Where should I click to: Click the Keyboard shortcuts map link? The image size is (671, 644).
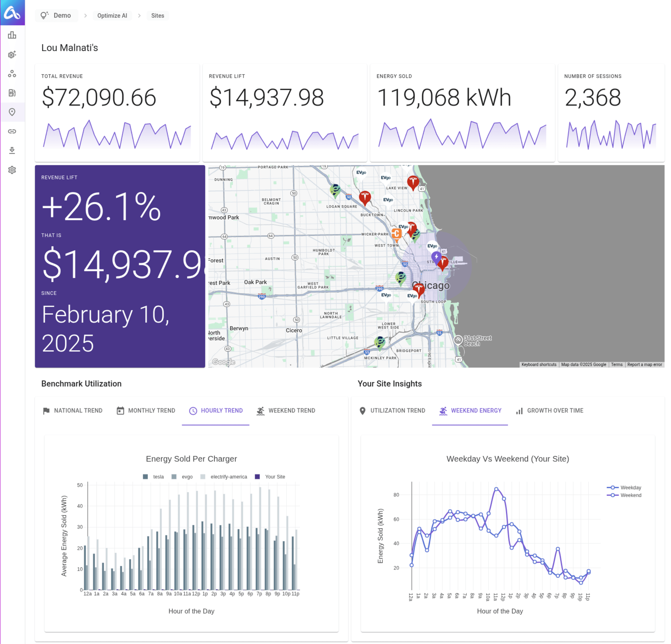click(x=539, y=364)
